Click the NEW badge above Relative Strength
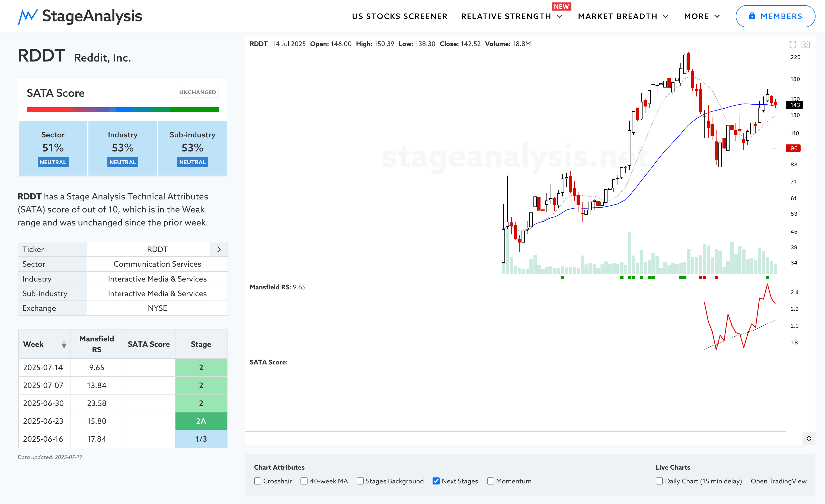The image size is (825, 504). pos(561,6)
